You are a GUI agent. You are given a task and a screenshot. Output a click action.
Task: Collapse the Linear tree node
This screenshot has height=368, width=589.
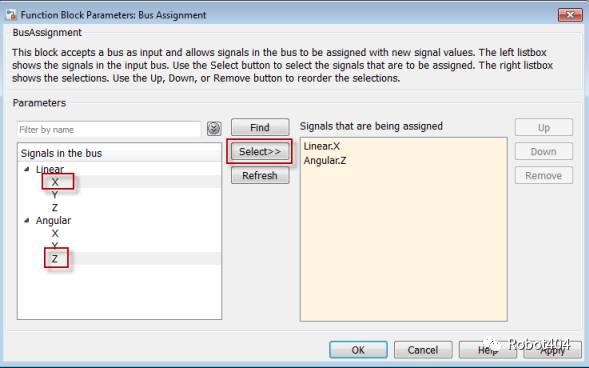[x=27, y=169]
